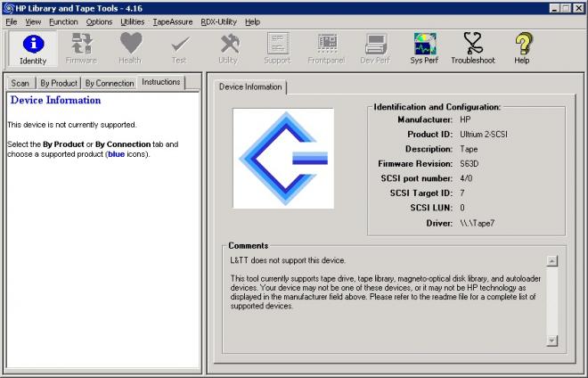588x378 pixels.
Task: Click the Support ticket icon
Action: click(277, 49)
